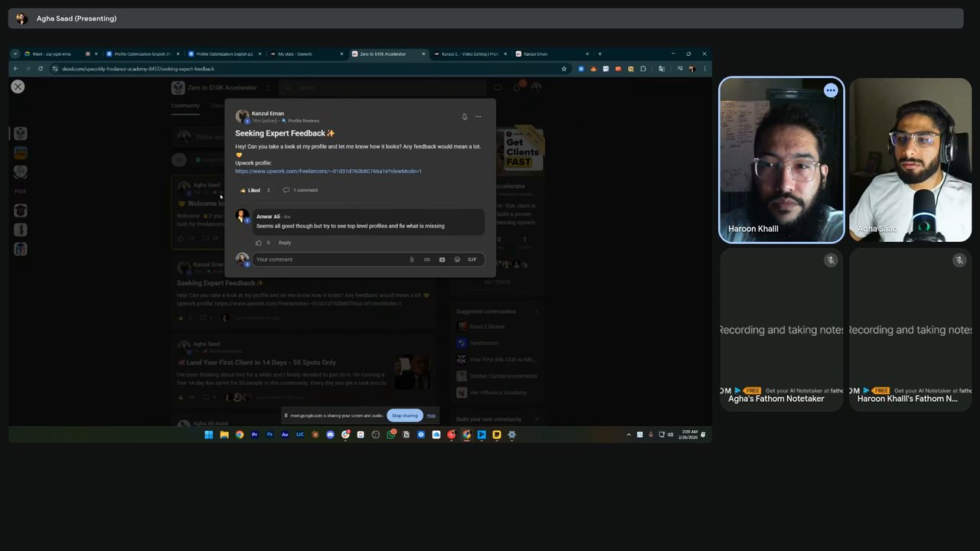Open the GIF picker in comment box
The image size is (980, 551).
tap(472, 259)
